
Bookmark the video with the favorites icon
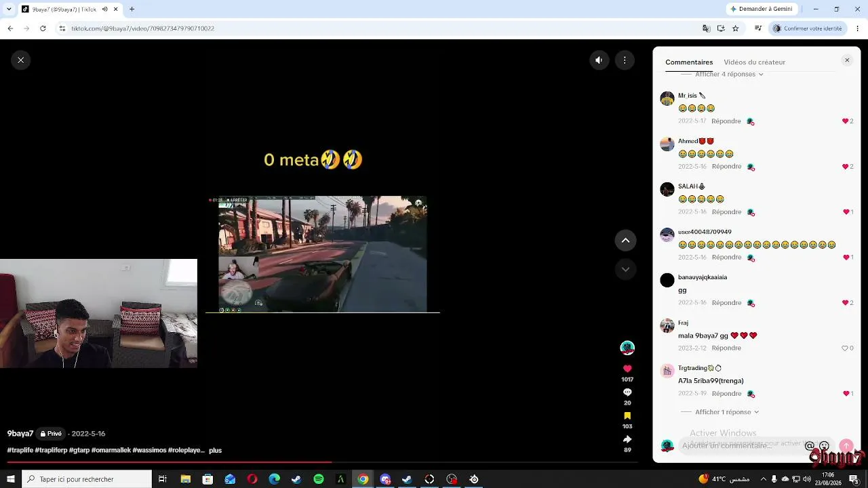[x=627, y=415]
